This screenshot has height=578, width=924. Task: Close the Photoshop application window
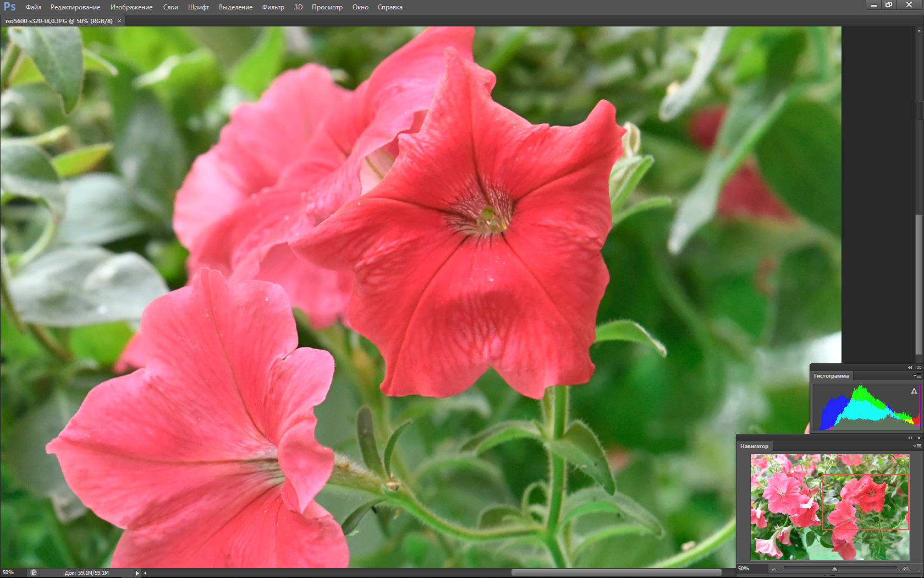coord(909,5)
